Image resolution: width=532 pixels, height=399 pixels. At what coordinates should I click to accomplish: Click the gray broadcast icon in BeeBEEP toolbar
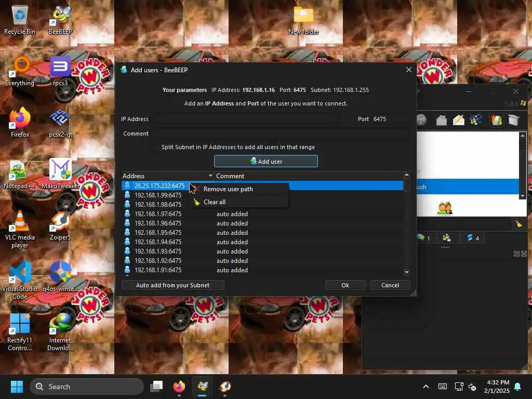click(421, 120)
